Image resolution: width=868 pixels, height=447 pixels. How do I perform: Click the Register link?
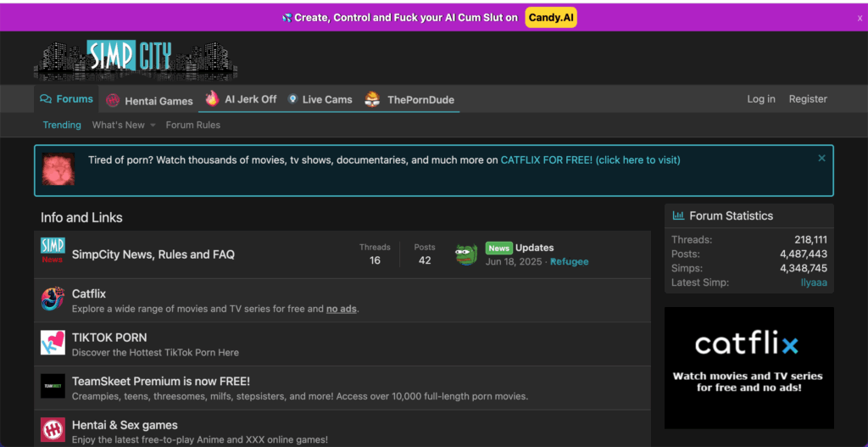[x=807, y=99]
